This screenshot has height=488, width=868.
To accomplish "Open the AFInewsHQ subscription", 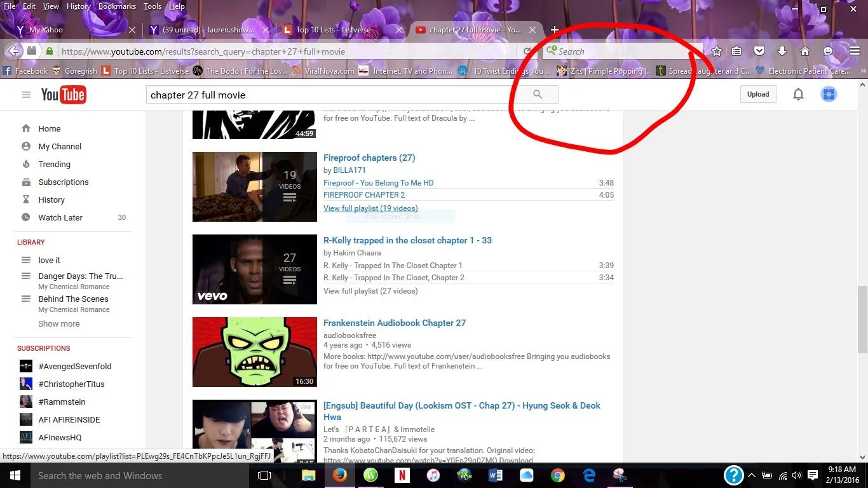I will [x=60, y=437].
